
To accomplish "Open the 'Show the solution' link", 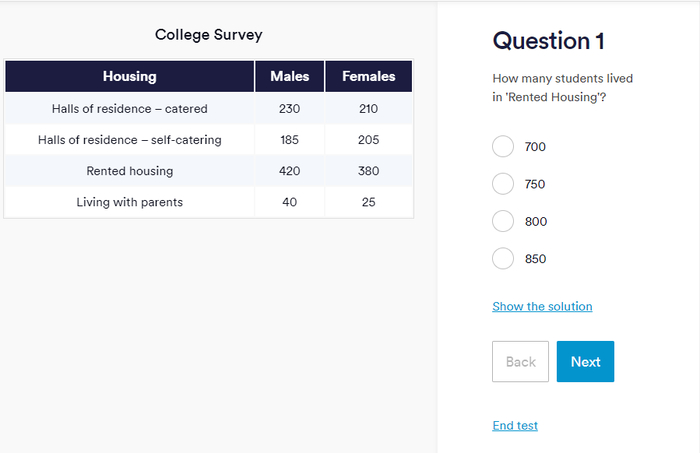I will [542, 306].
